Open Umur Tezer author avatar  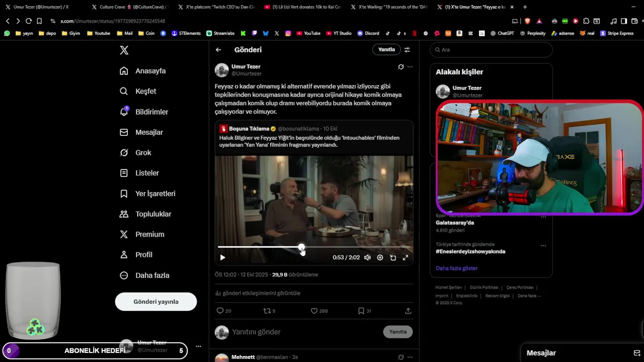(222, 70)
